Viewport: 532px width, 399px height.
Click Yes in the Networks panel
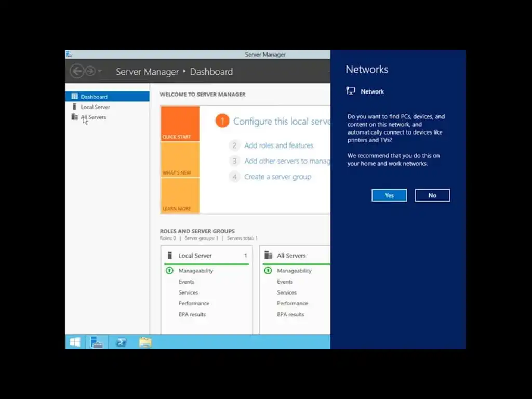coord(389,195)
